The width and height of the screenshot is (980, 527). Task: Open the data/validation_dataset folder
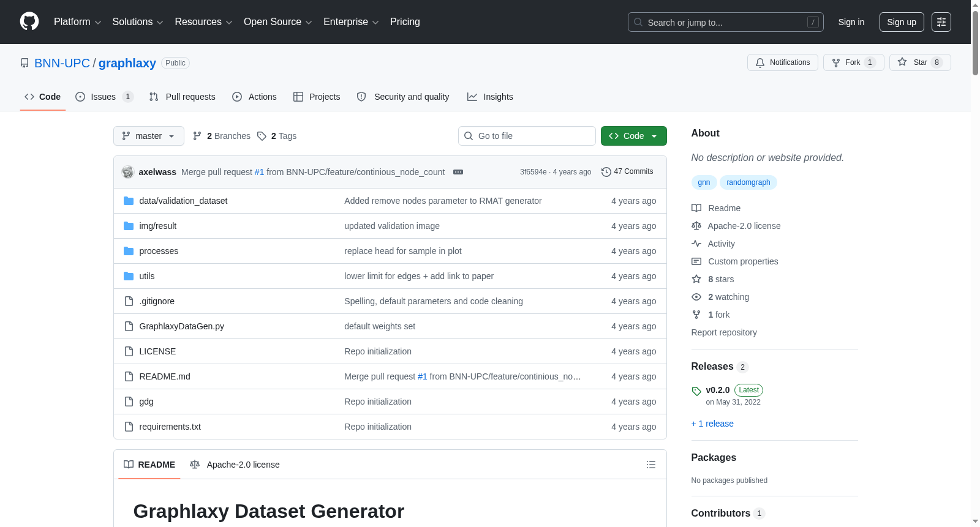click(x=183, y=201)
